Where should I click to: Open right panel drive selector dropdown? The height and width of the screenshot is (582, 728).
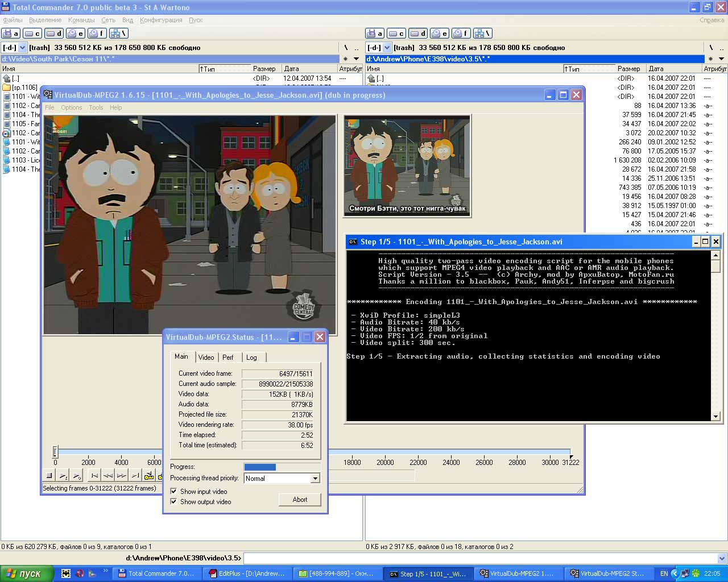[387, 48]
